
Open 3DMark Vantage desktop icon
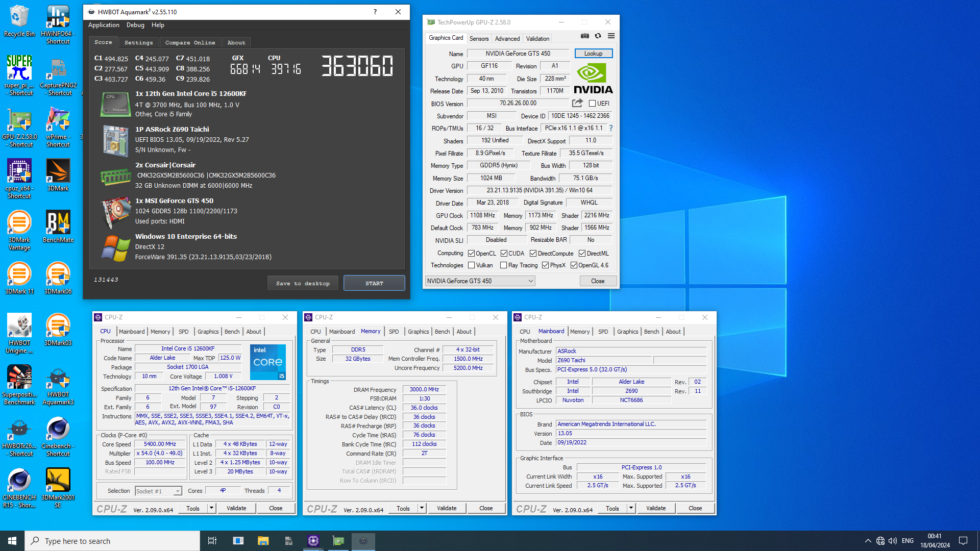click(19, 230)
